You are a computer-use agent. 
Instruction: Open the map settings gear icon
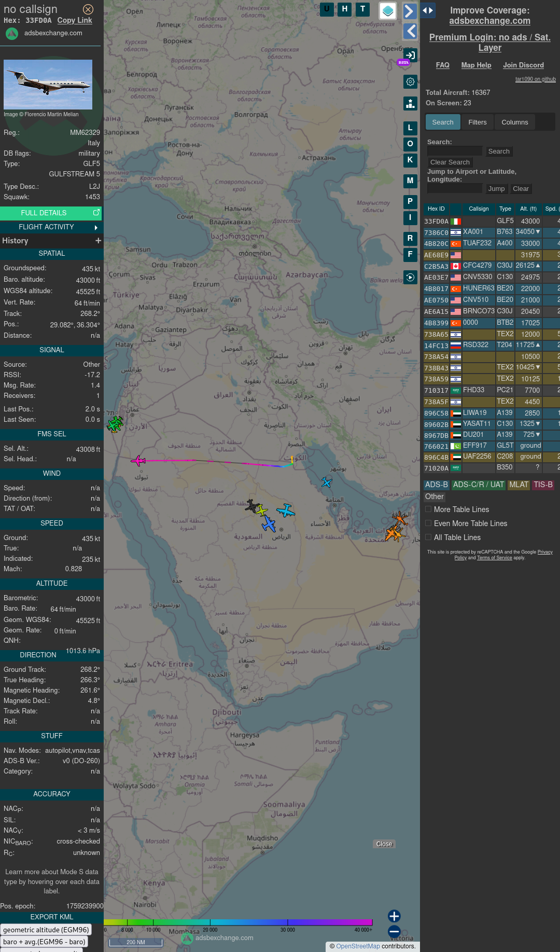point(410,82)
